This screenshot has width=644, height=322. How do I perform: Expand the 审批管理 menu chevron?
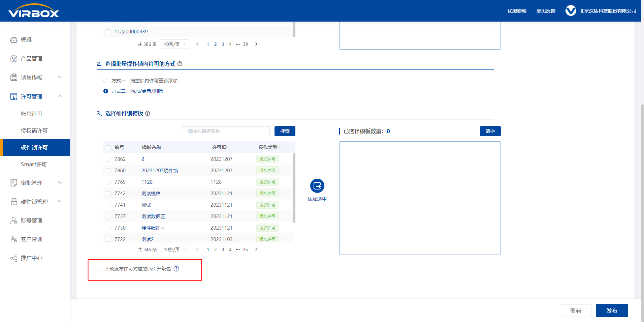60,183
